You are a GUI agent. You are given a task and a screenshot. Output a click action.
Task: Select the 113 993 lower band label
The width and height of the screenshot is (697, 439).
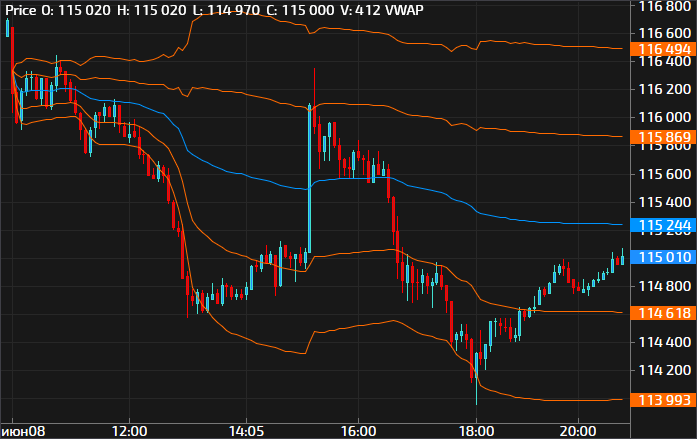pyautogui.click(x=664, y=400)
